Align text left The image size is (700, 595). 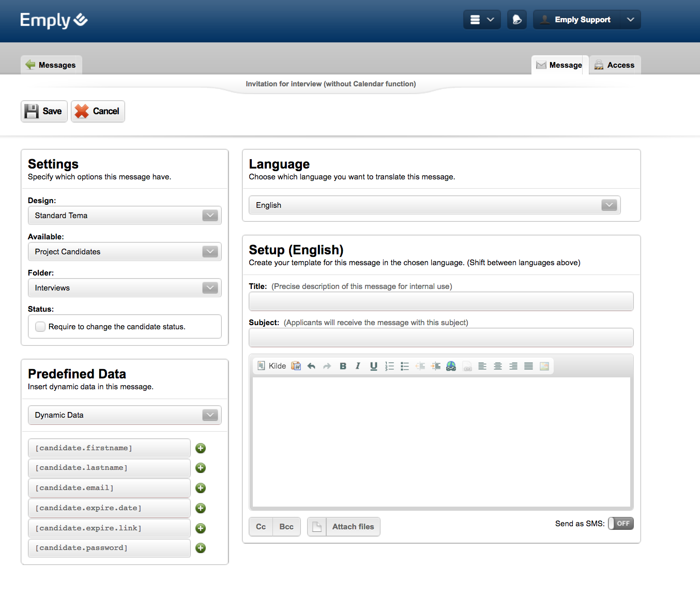(482, 366)
